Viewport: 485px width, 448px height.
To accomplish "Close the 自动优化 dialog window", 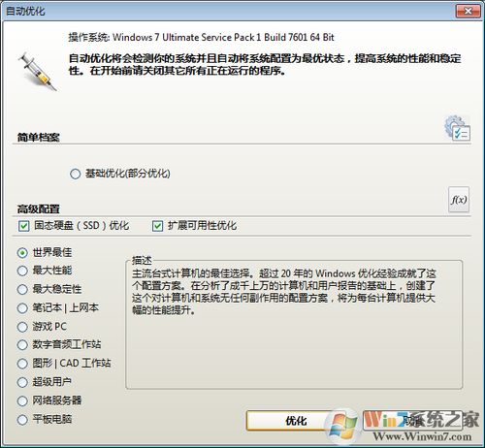I will 468,12.
